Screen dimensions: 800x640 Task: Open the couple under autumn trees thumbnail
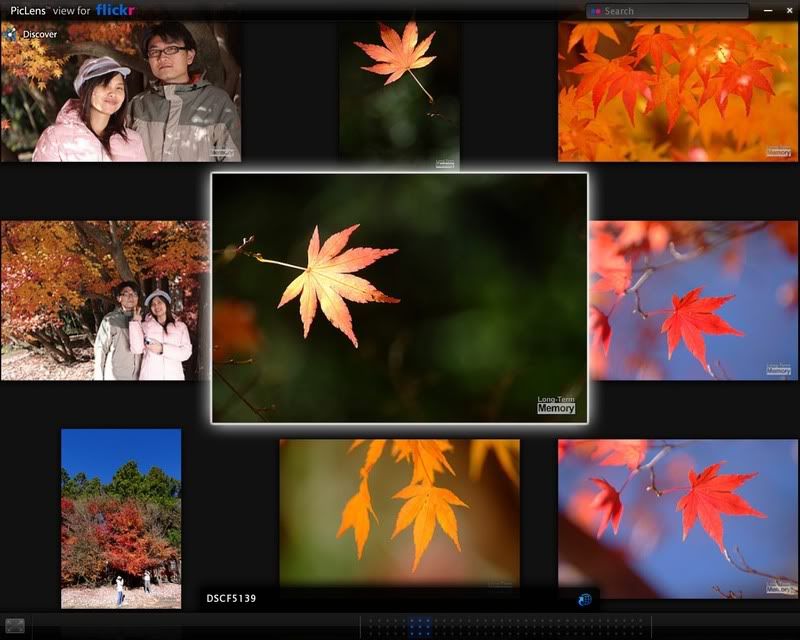(x=106, y=301)
